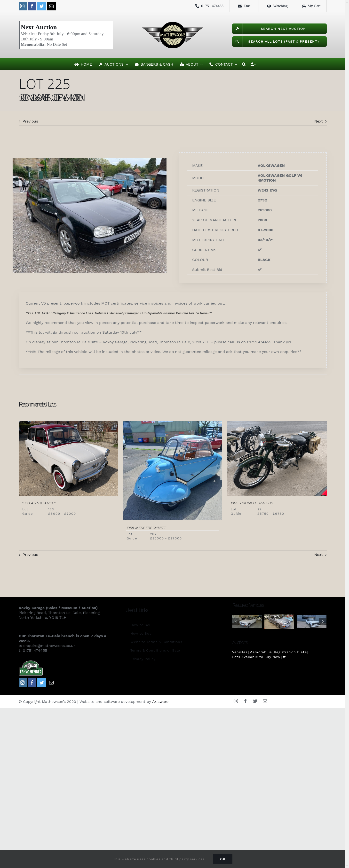Click the FBHVC Member badge in footer
The image size is (349, 868).
(31, 668)
